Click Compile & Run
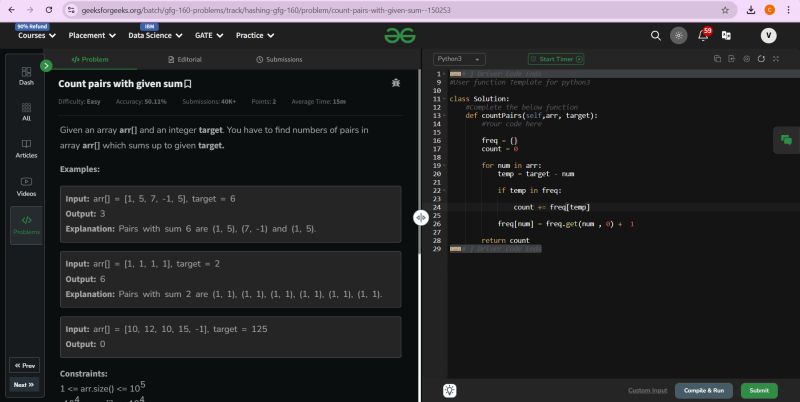 pyautogui.click(x=704, y=390)
